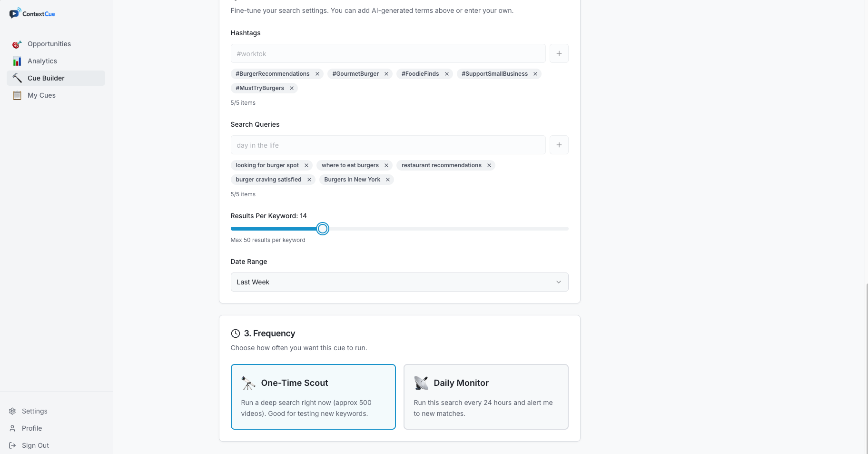Click the ContextCue logo icon
868x454 pixels.
pos(15,13)
